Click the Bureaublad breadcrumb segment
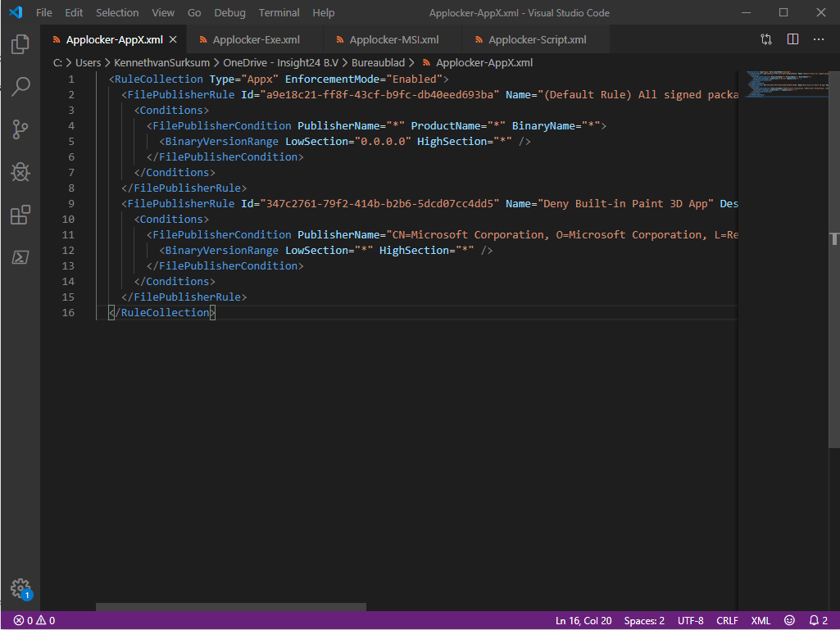 [379, 63]
